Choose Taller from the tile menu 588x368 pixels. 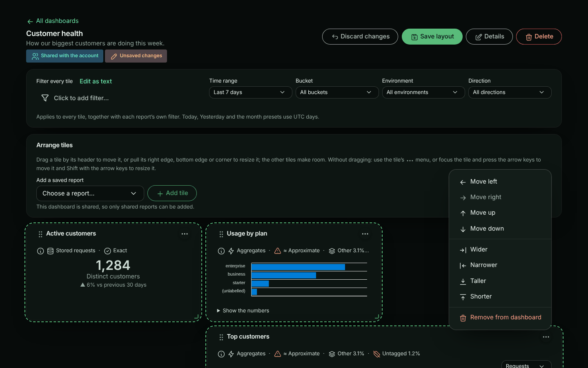[x=500, y=281]
